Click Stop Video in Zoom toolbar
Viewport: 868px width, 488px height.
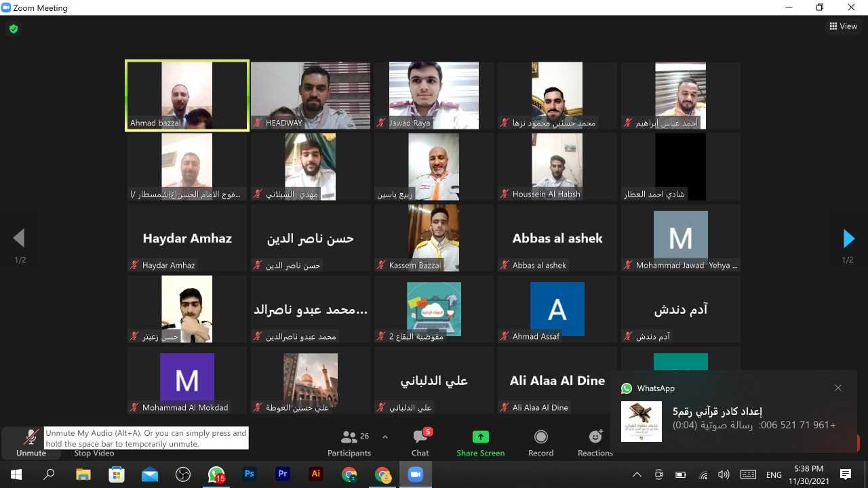pyautogui.click(x=93, y=453)
